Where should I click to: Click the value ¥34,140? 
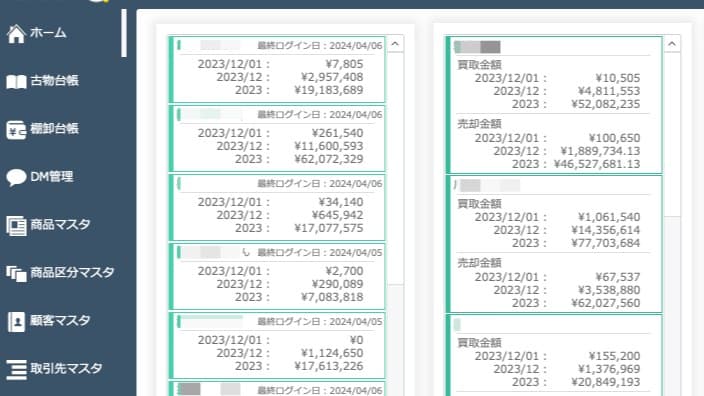[341, 202]
